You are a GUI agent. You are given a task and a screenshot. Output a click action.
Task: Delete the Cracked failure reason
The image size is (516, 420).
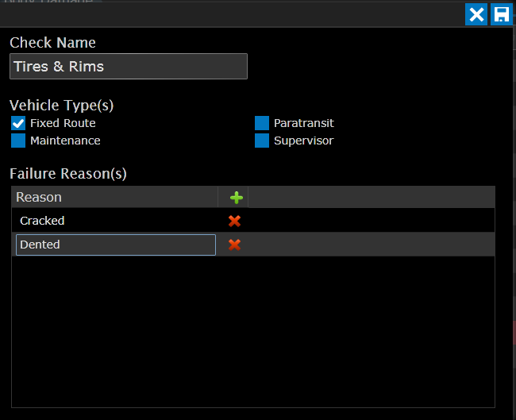234,221
